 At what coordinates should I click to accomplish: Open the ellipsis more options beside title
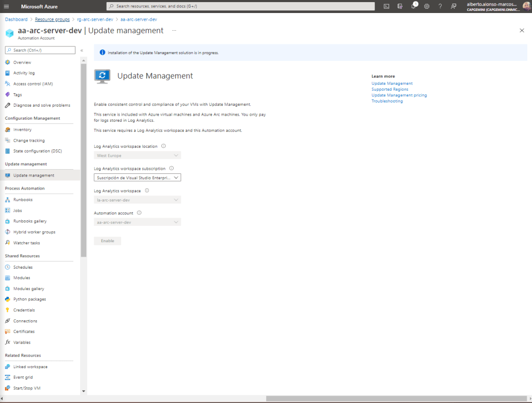(x=174, y=31)
